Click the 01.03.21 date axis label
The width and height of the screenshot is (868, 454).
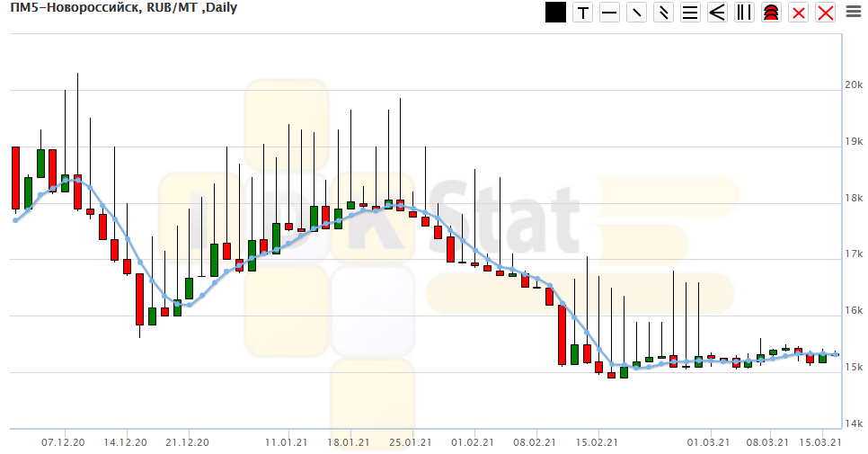pos(708,442)
